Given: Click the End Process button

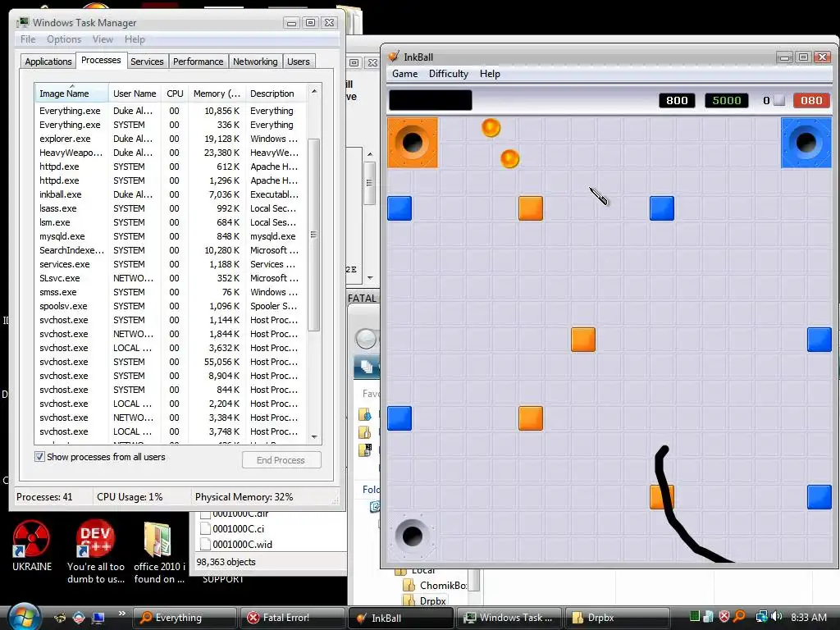Looking at the screenshot, I should (281, 460).
